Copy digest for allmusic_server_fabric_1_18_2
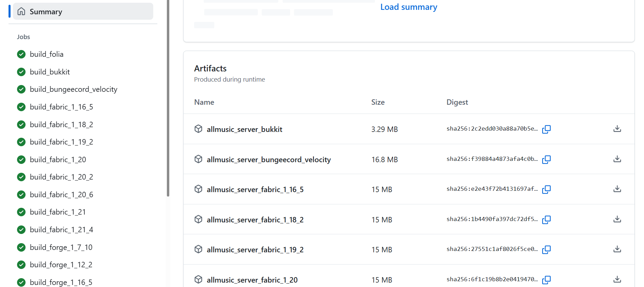Image resolution: width=644 pixels, height=287 pixels. (x=546, y=220)
